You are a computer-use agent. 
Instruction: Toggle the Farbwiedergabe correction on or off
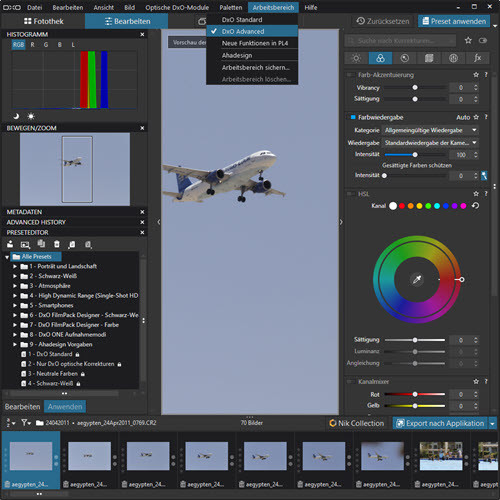pyautogui.click(x=353, y=117)
